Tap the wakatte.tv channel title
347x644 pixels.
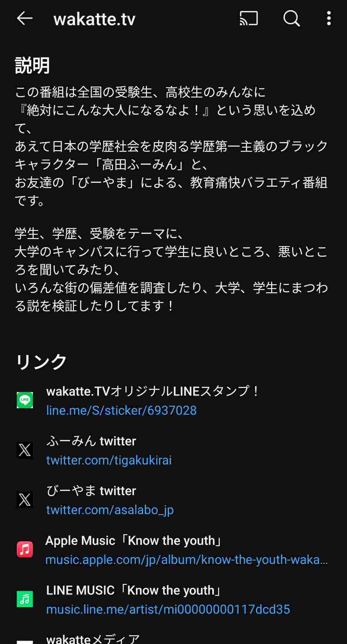coord(94,19)
